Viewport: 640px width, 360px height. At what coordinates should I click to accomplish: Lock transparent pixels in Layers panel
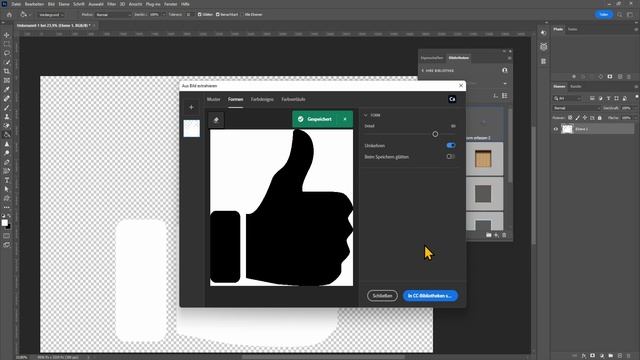[x=570, y=118]
